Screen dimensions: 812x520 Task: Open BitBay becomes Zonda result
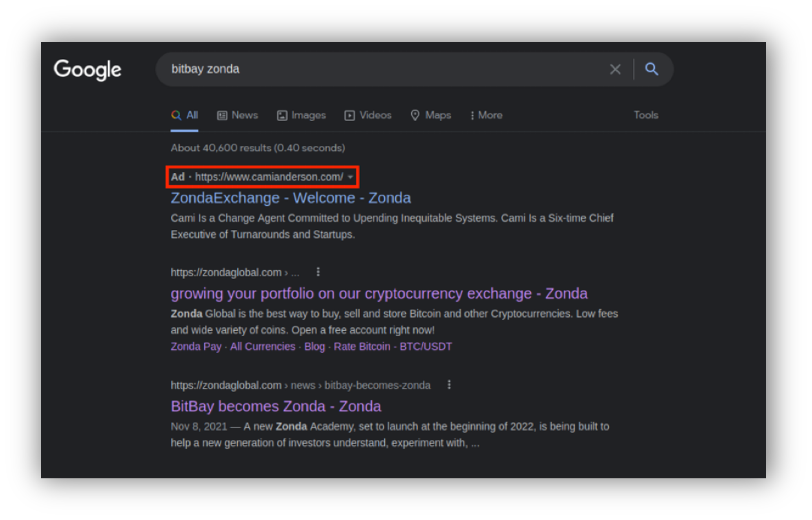[276, 407]
